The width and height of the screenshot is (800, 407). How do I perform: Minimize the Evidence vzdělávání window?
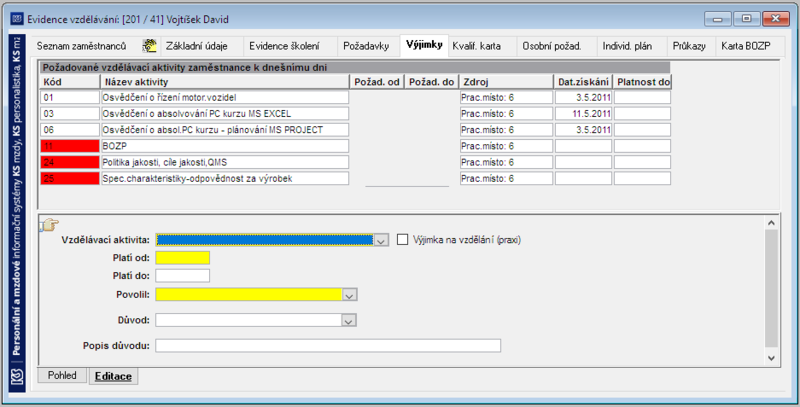(x=718, y=19)
